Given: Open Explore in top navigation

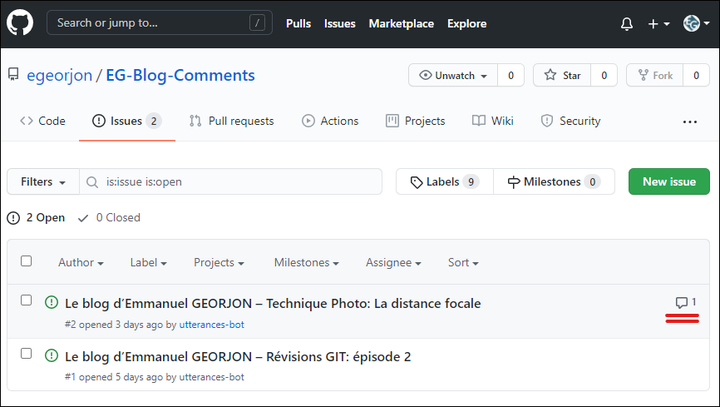Looking at the screenshot, I should click(467, 23).
